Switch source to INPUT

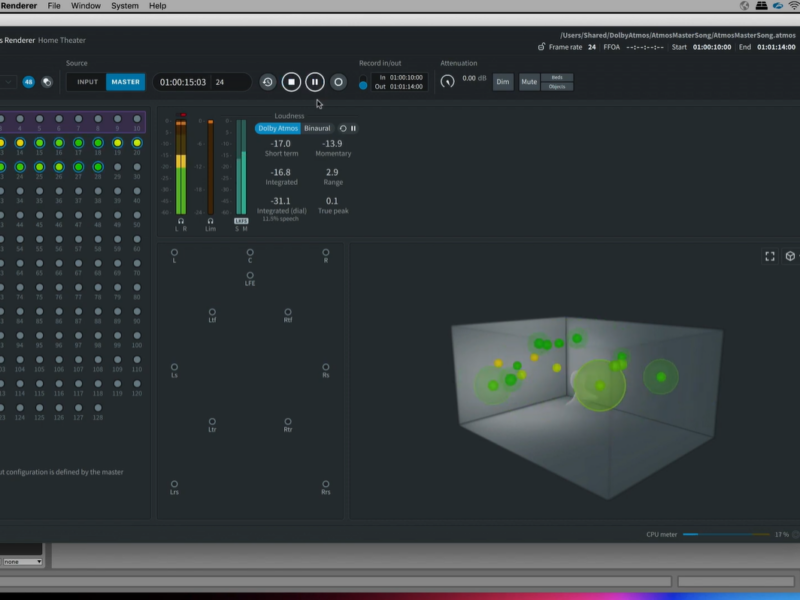click(88, 82)
